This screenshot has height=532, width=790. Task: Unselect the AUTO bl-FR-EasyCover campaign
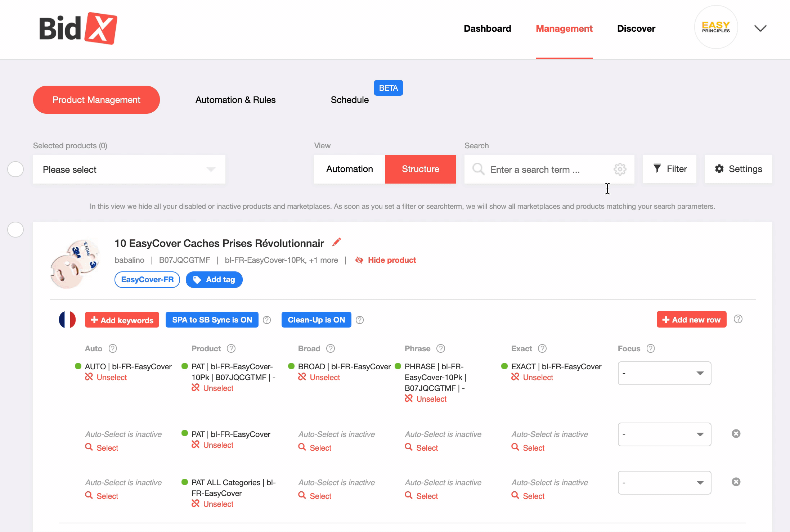click(106, 377)
